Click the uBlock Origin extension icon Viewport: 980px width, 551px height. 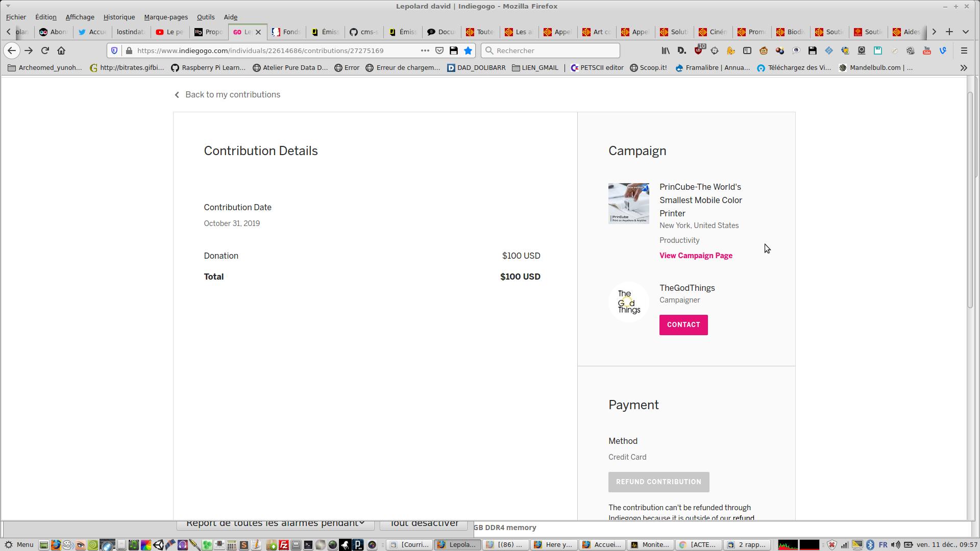coord(699,51)
